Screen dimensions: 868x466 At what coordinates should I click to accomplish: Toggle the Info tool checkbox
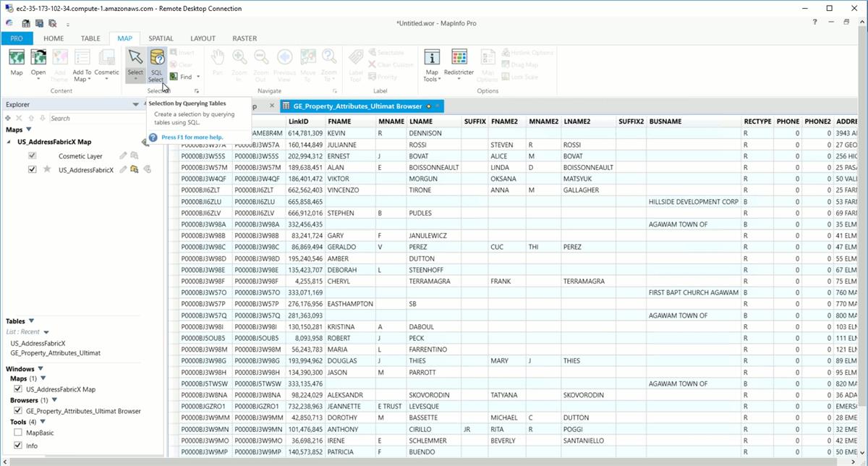18,446
